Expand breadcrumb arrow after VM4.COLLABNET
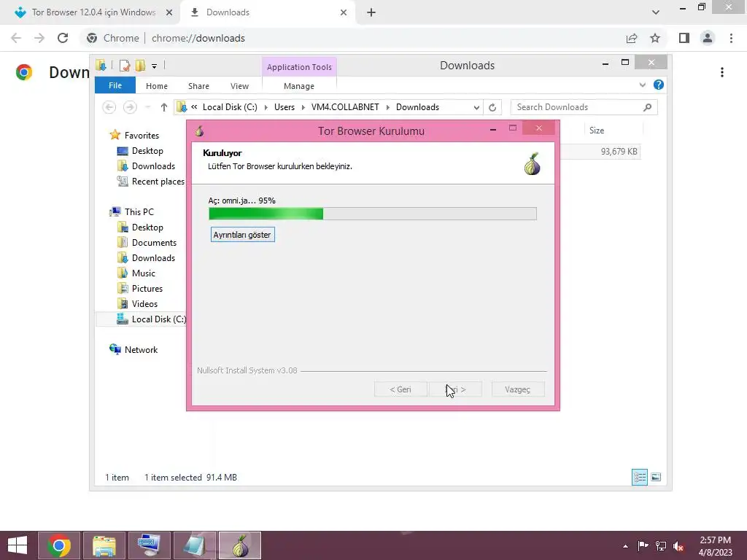This screenshot has width=747, height=560. click(x=387, y=108)
